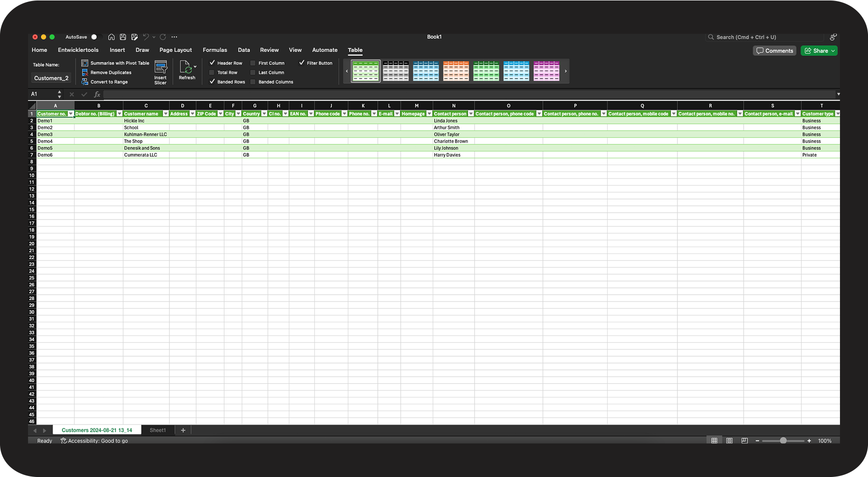Click the search field in title bar

pyautogui.click(x=765, y=37)
